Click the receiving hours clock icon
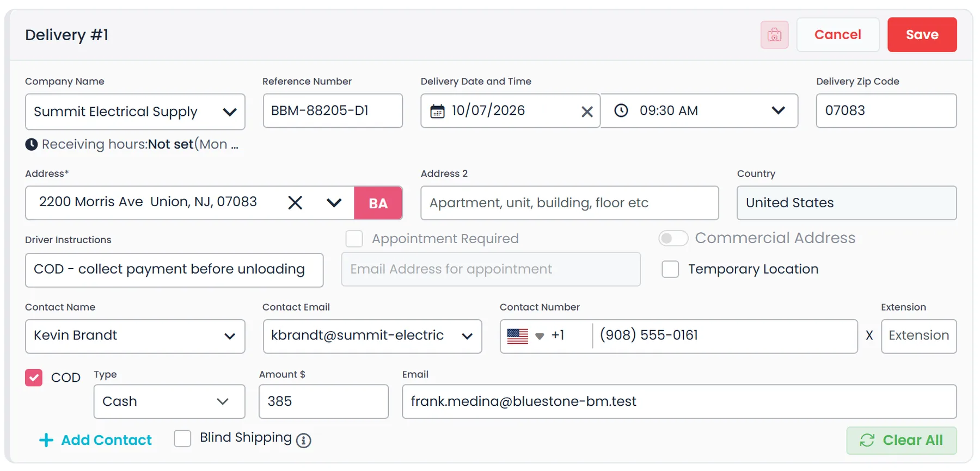Image resolution: width=980 pixels, height=471 pixels. 32,144
